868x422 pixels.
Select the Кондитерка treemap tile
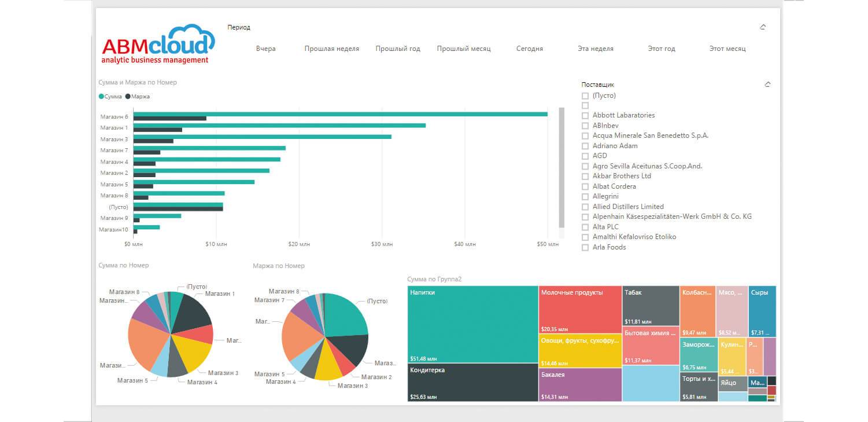point(472,382)
